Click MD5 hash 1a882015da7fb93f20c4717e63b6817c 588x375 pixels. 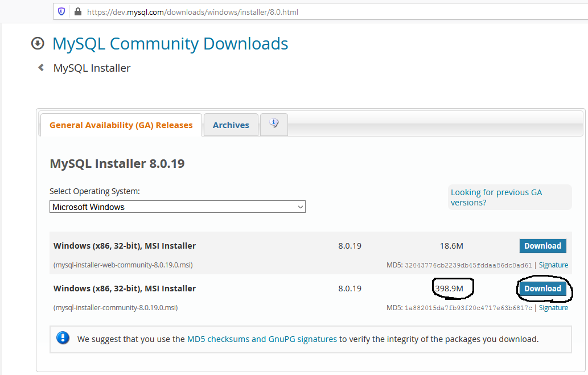pyautogui.click(x=468, y=308)
